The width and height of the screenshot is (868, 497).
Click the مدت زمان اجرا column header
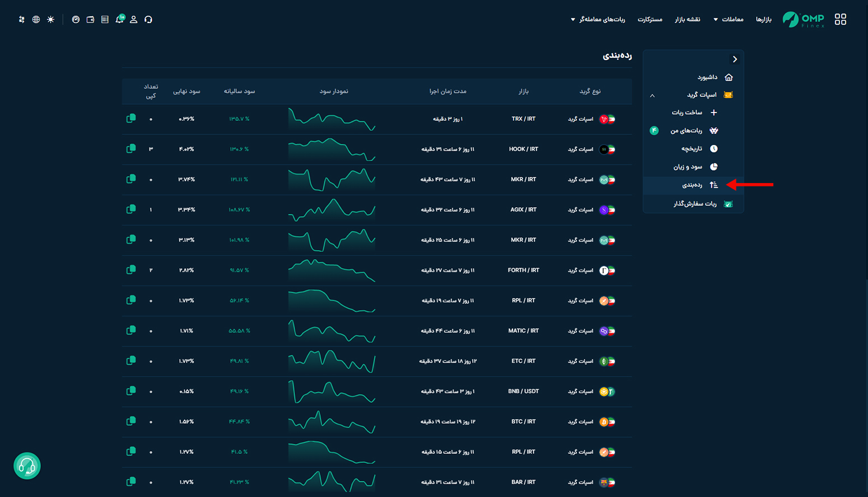point(448,91)
